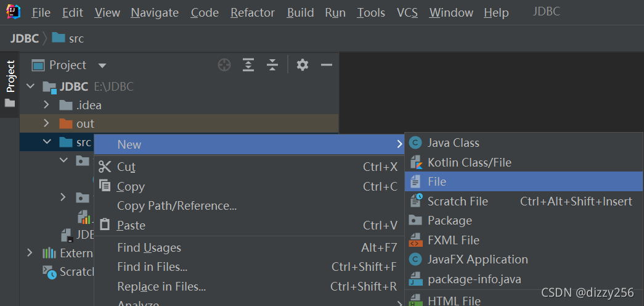Click the Scratch File icon in submenu

[x=416, y=201]
